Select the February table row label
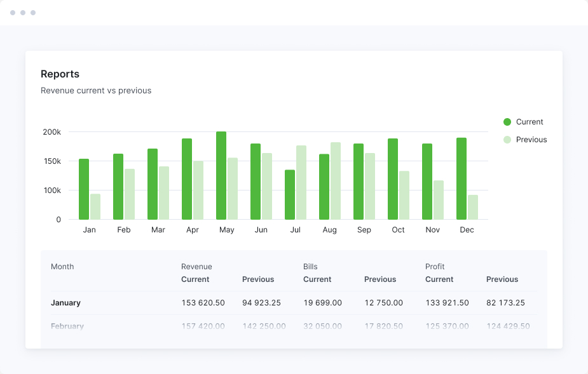This screenshot has width=588, height=374. pyautogui.click(x=67, y=326)
